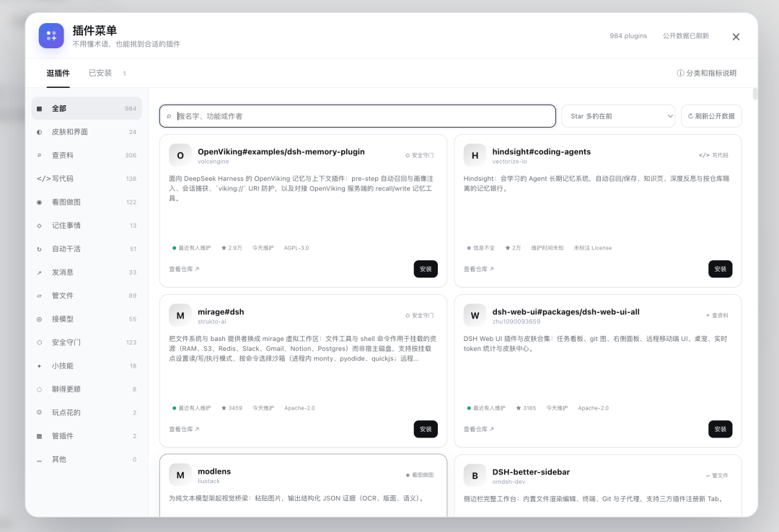The image size is (779, 532).
Task: Click the 984 plugins count text
Action: point(628,36)
